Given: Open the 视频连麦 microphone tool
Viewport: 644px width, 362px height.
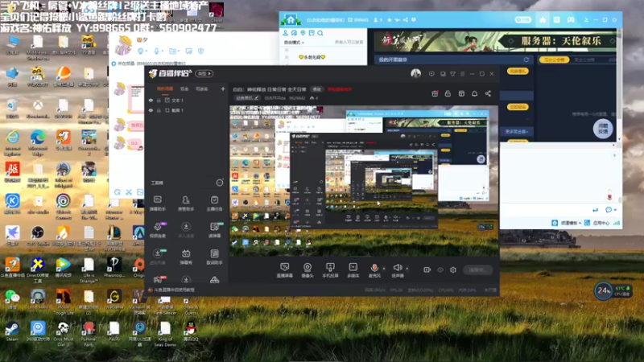Looking at the screenshot, I should [157, 230].
